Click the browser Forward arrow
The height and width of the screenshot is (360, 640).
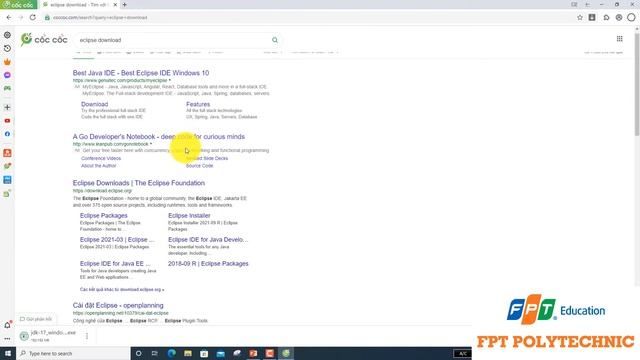(x=21, y=18)
